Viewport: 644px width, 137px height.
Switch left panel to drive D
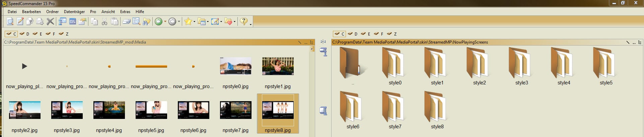[x=24, y=34]
